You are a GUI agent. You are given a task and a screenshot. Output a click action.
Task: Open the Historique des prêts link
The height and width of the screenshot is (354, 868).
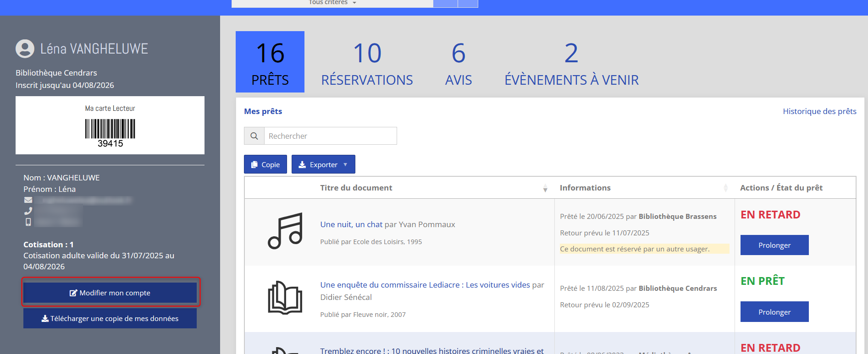click(819, 111)
